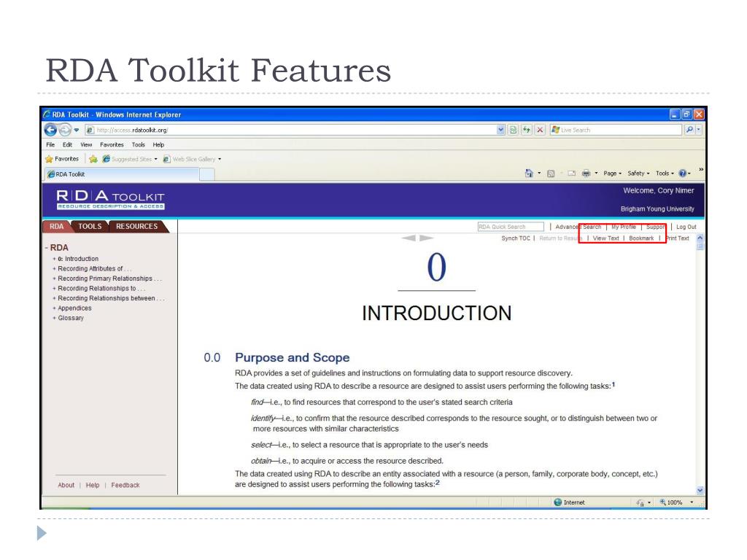
Task: Click the Print Text link
Action: pyautogui.click(x=678, y=238)
